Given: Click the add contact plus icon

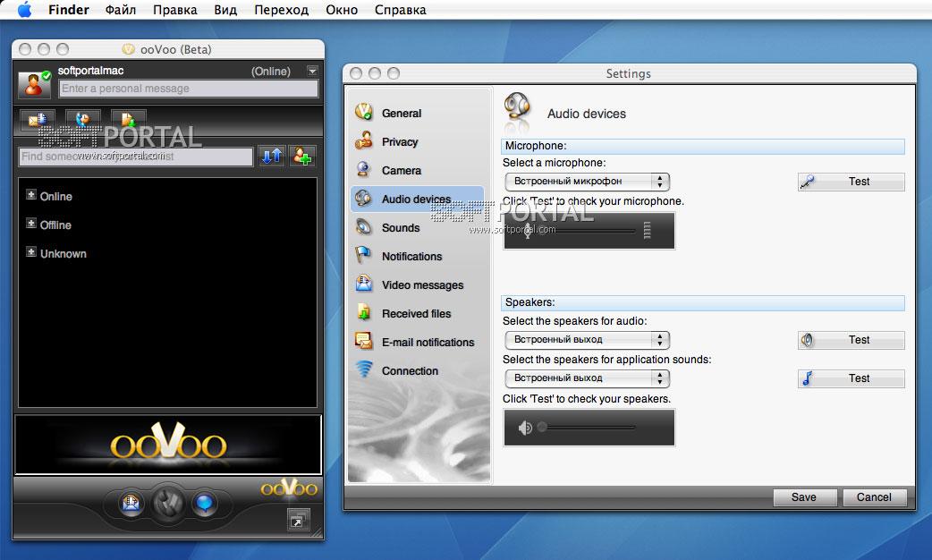Looking at the screenshot, I should pos(302,157).
